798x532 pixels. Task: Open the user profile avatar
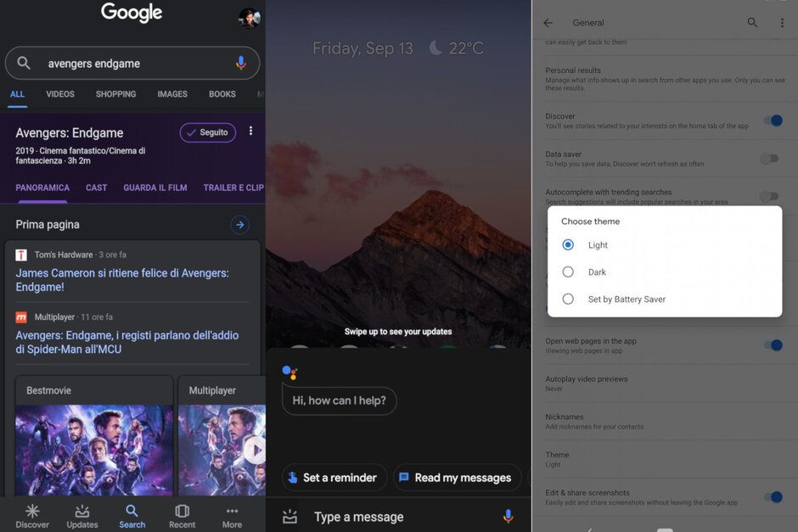249,19
